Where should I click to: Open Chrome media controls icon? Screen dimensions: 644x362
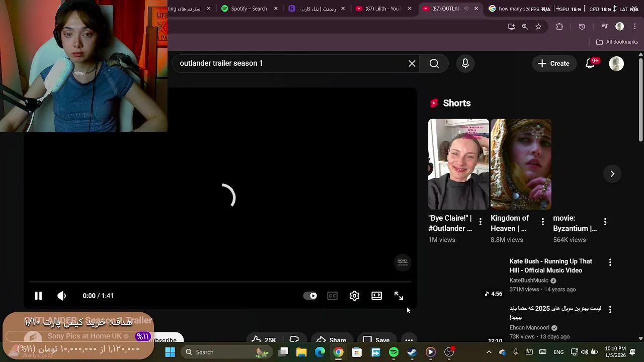tap(605, 27)
